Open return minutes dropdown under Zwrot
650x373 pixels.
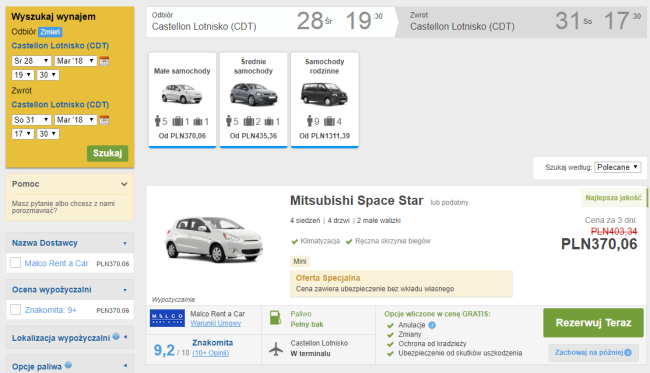[x=48, y=134]
